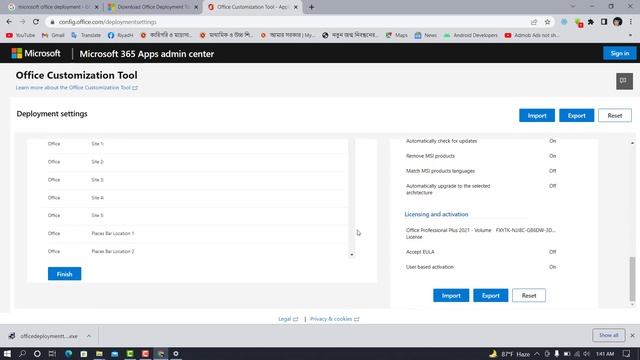Viewport: 640px width, 360px height.
Task: Click the Microsoft logo in header
Action: pos(36,53)
